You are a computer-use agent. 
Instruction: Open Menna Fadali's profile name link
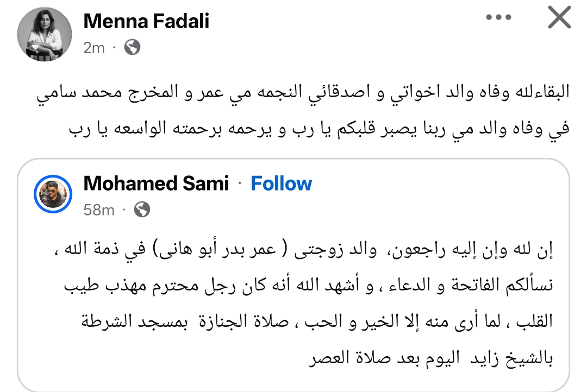[x=146, y=21]
